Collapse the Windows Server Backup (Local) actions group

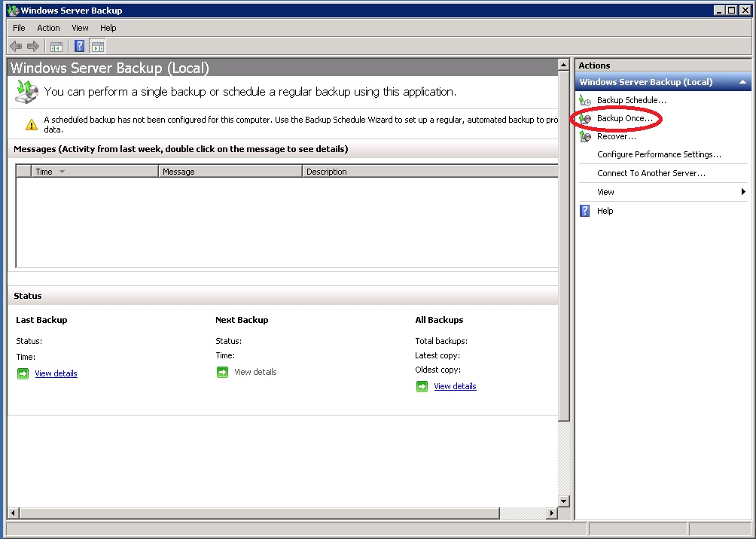pyautogui.click(x=742, y=83)
